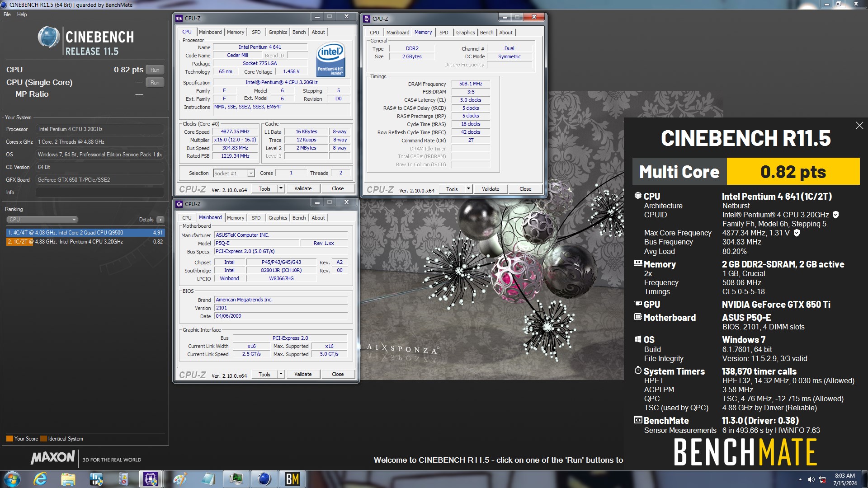Click the Intel Pentium 4 HT logo in CPU-Z
The image size is (868, 488).
[330, 59]
